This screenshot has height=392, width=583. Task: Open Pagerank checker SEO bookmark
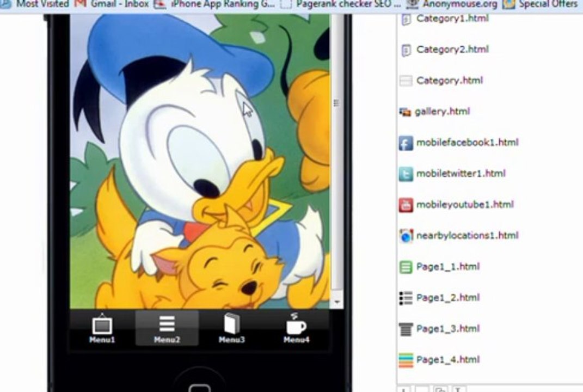coord(341,4)
